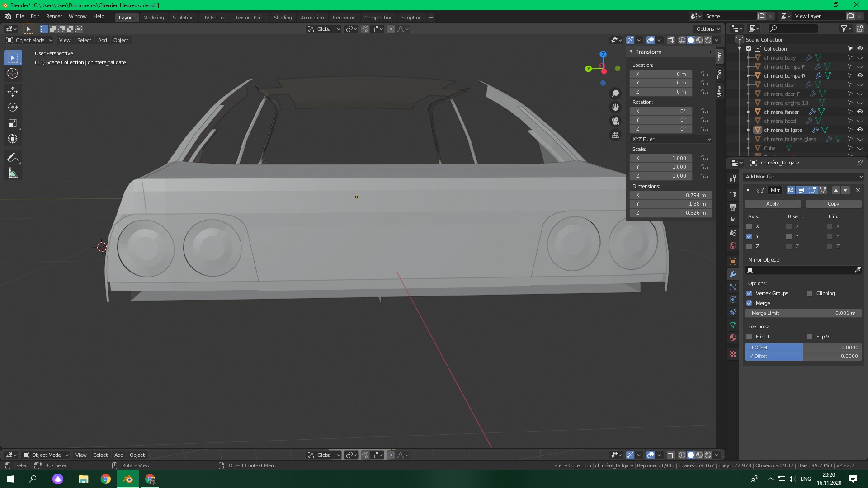Screen dimensions: 868x488
Task: Enable mirror X axis checkbox
Action: coord(749,226)
